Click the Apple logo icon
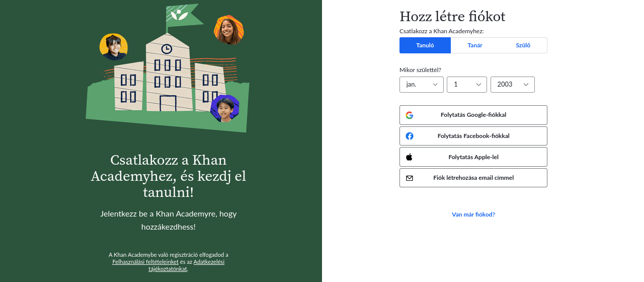 pyautogui.click(x=410, y=157)
